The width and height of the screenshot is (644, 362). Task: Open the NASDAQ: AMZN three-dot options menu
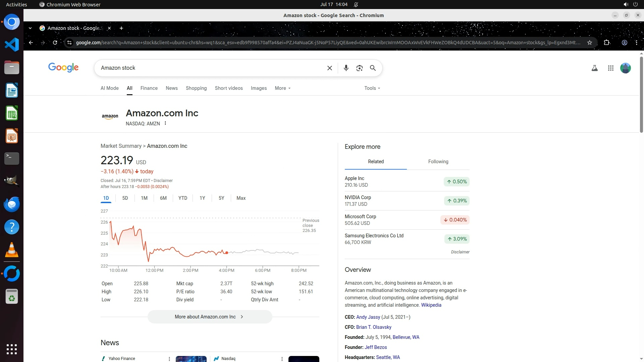tap(165, 123)
